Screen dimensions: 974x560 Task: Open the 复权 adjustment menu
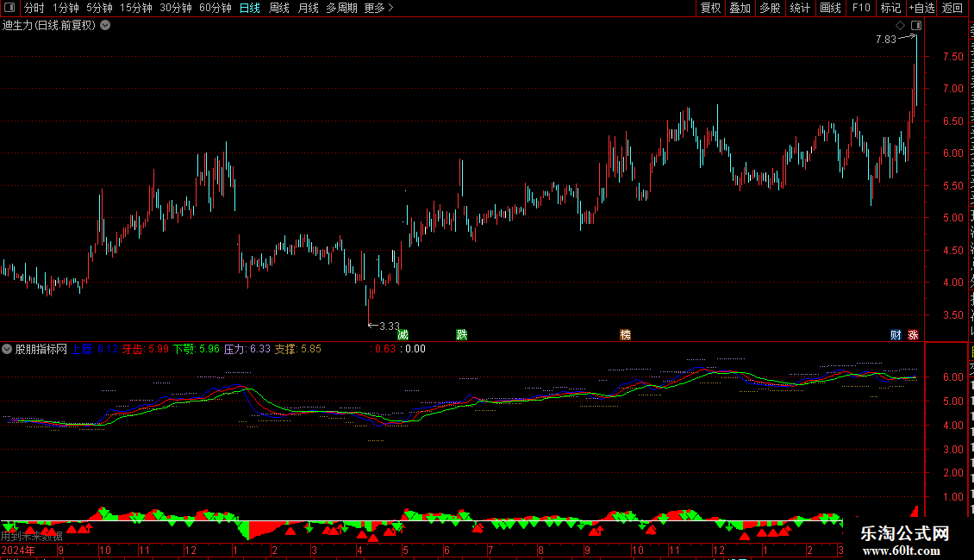710,8
